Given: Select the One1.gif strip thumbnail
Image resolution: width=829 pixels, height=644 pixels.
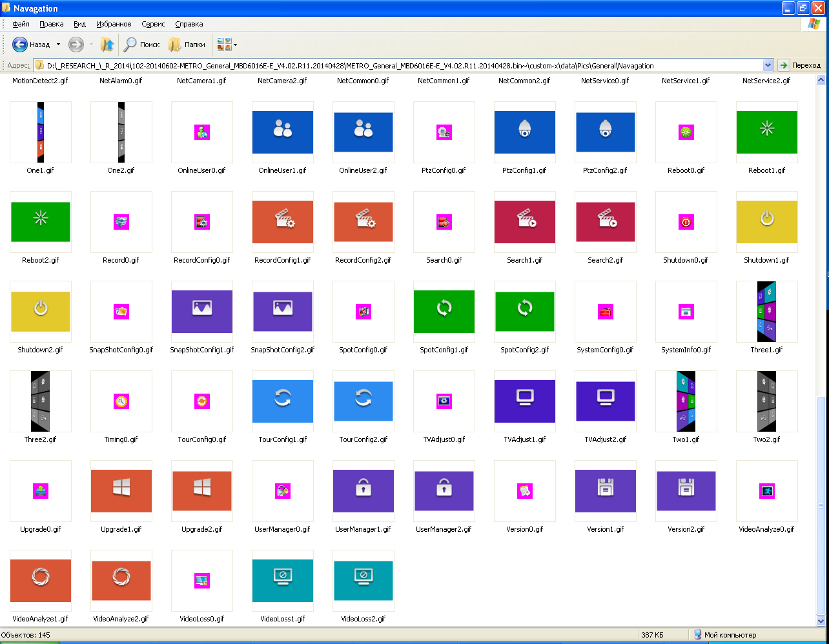Looking at the screenshot, I should [40, 132].
